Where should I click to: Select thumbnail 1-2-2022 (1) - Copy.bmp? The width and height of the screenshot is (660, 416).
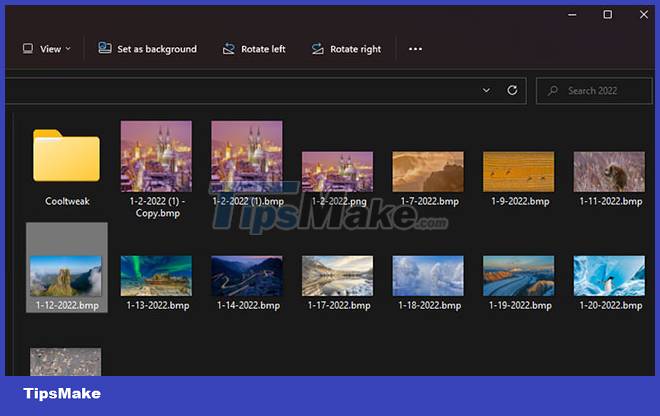(156, 156)
